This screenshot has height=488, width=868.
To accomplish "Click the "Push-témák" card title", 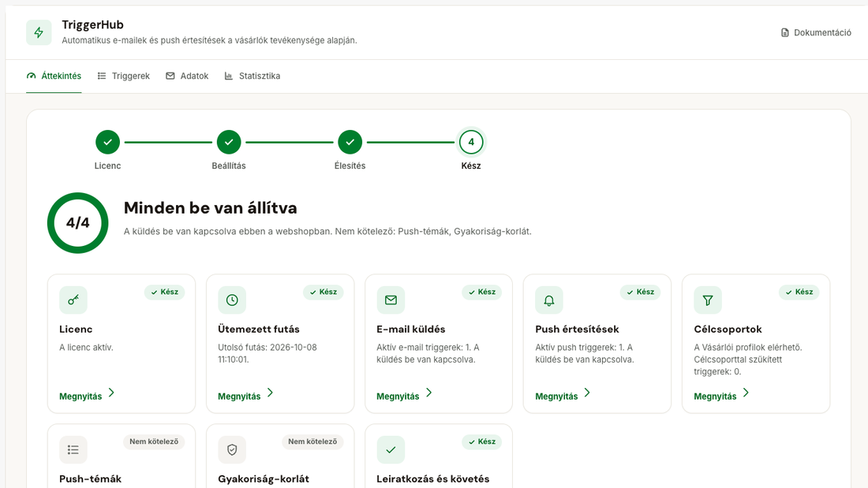I will 90,479.
